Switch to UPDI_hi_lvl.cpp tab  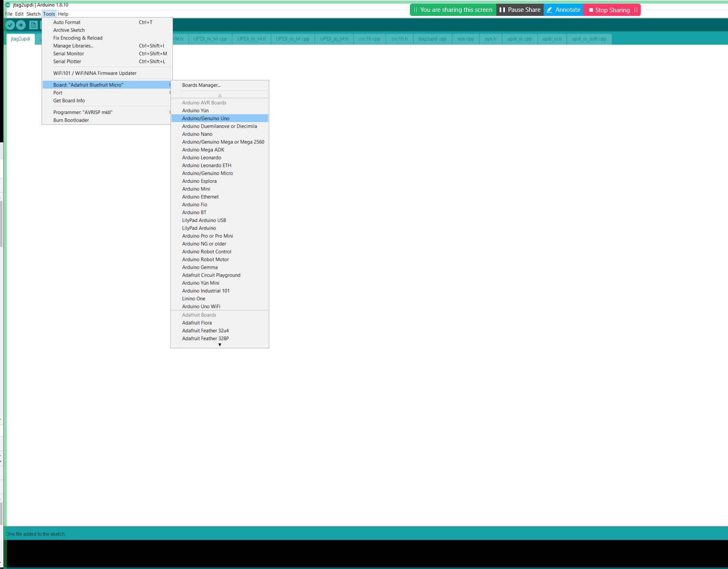(210, 39)
